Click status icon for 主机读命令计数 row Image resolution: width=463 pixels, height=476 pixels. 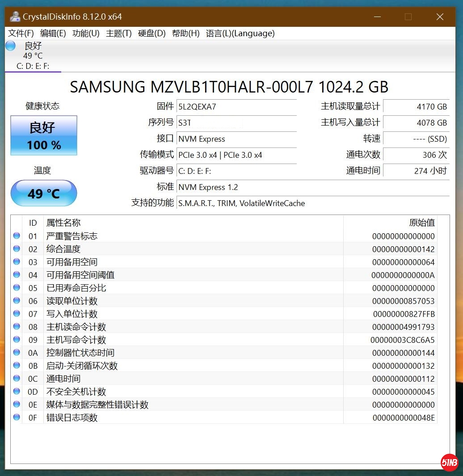(x=17, y=326)
